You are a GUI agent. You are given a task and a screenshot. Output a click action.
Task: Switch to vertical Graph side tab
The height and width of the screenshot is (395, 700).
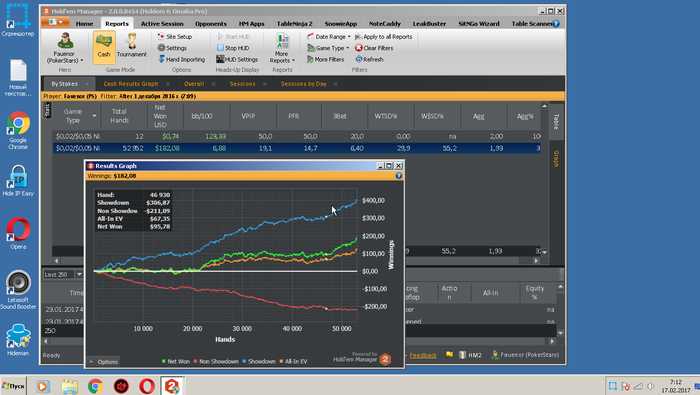[556, 159]
